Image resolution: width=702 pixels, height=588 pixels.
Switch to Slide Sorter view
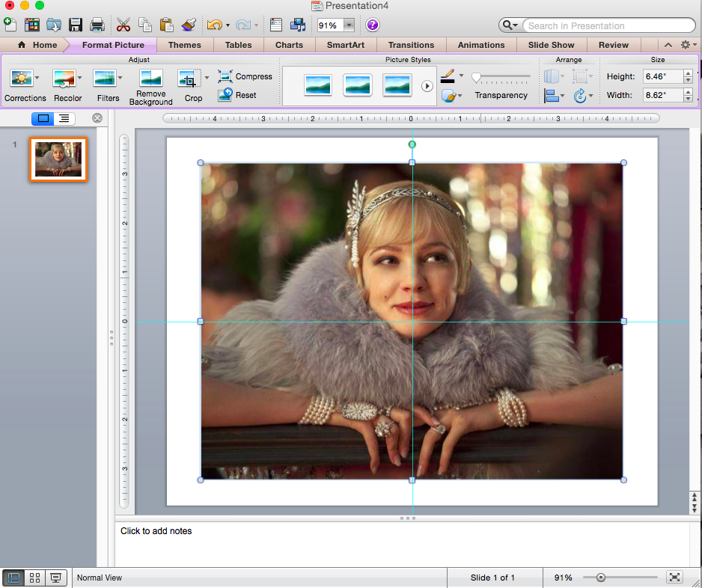coord(34,578)
